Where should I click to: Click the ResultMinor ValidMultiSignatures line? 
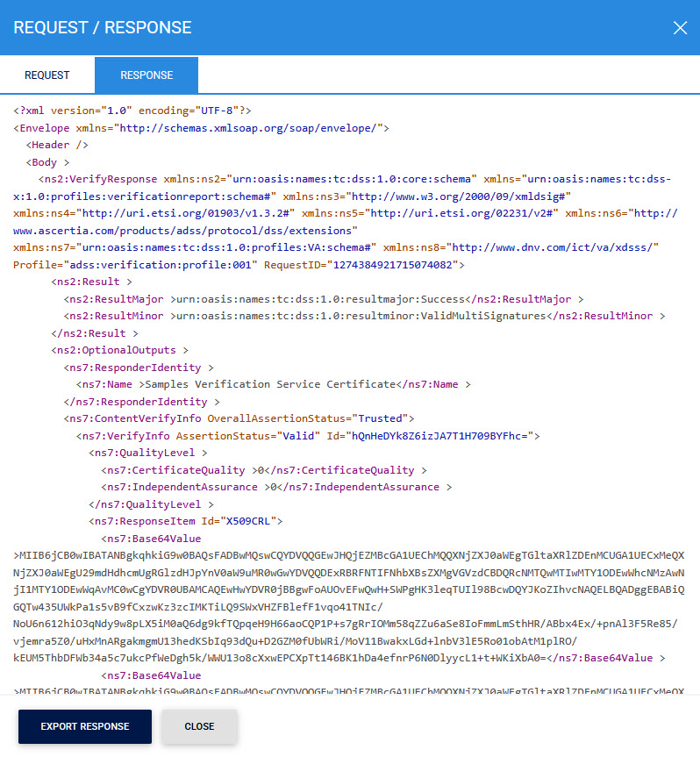363,316
